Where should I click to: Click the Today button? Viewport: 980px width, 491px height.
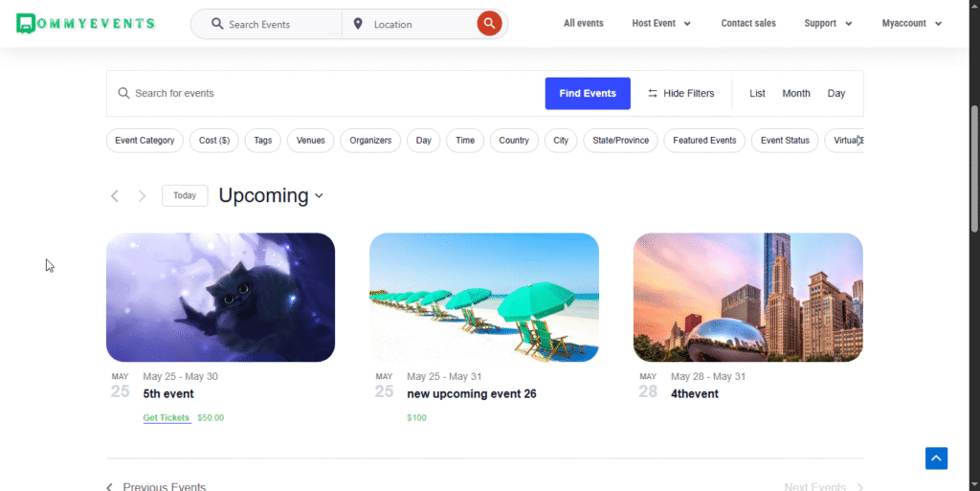pyautogui.click(x=185, y=195)
